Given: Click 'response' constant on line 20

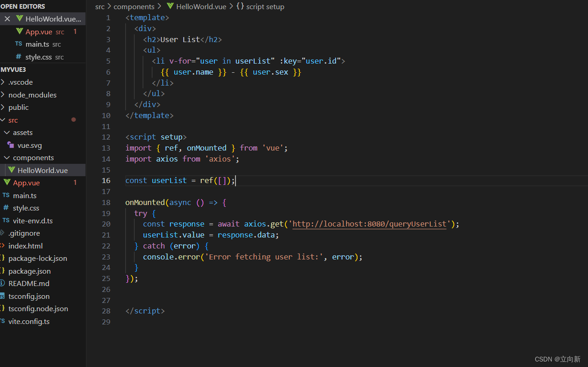Looking at the screenshot, I should [187, 224].
